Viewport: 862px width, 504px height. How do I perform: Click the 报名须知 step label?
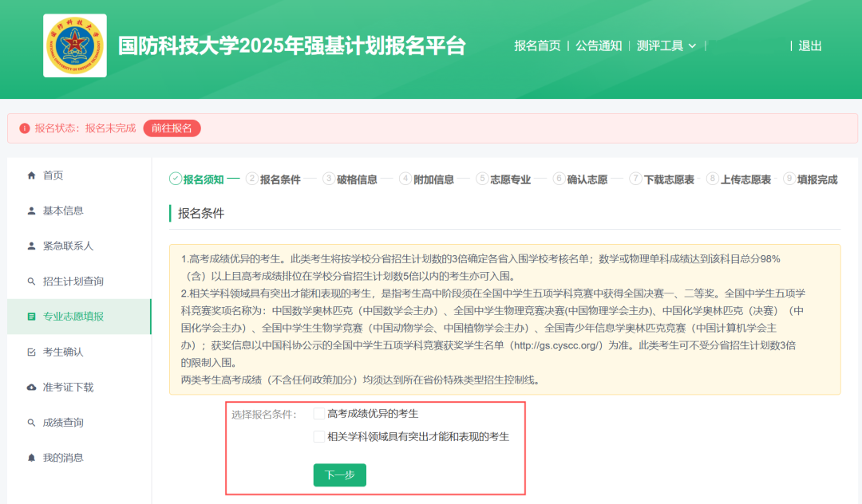[204, 179]
